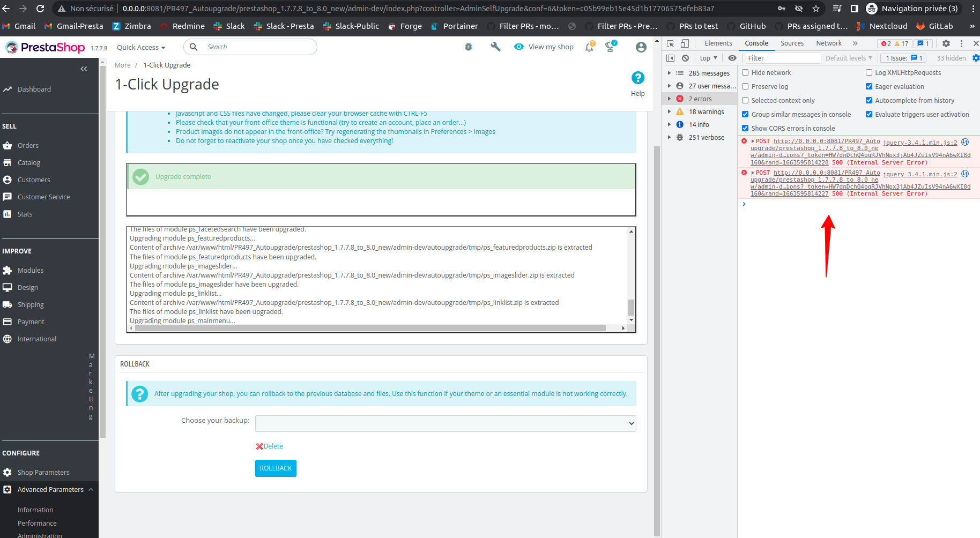
Task: Disable Eager evaluation in console settings
Action: coord(869,86)
